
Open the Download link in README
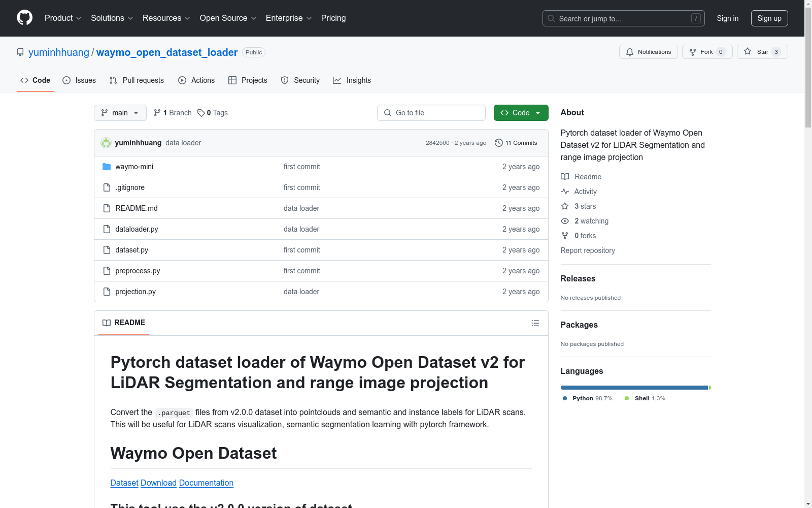click(x=158, y=483)
